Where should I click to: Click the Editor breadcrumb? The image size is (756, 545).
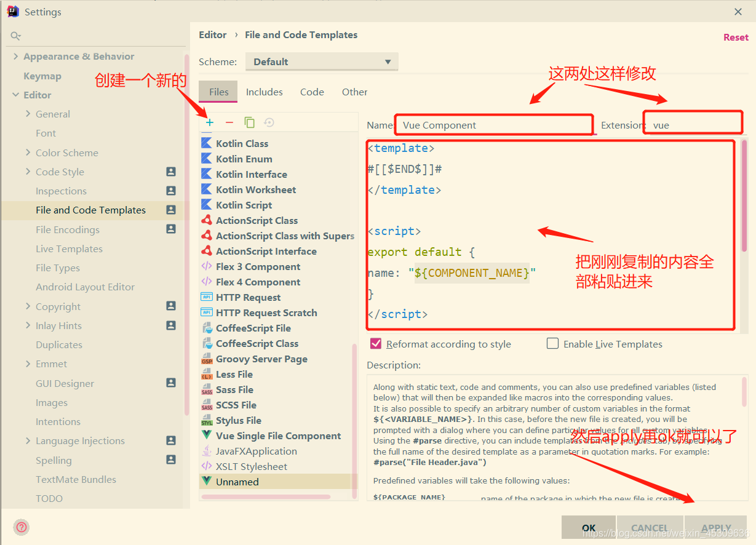(x=213, y=34)
